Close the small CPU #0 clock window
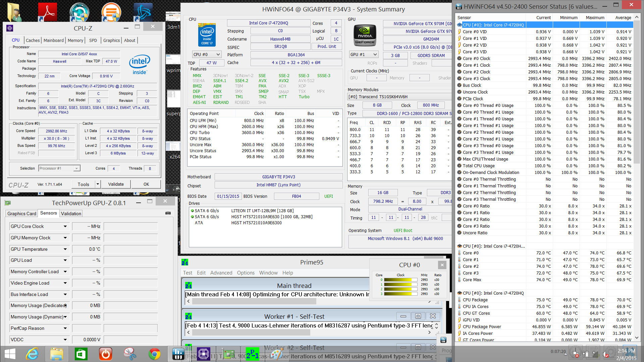 (442, 265)
